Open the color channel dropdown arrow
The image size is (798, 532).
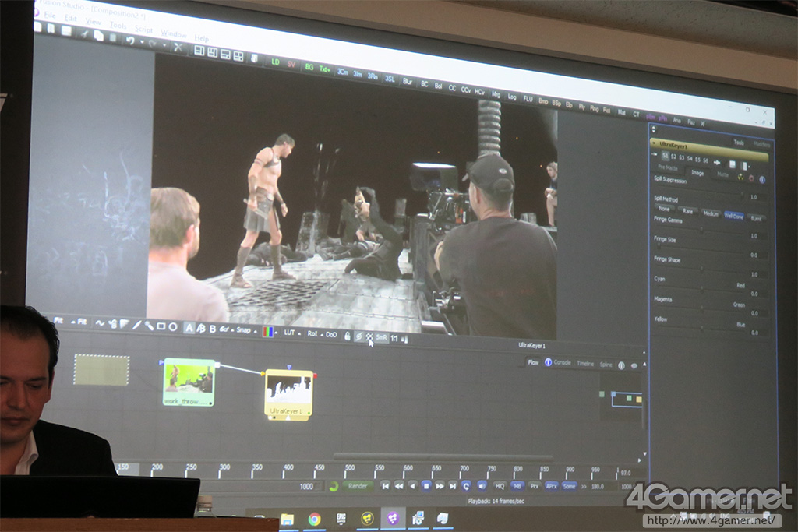276,333
